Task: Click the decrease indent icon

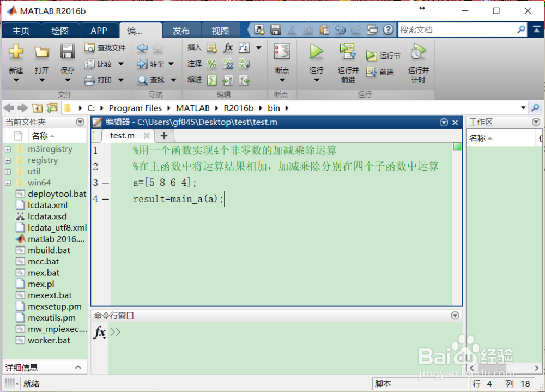Action: point(244,80)
